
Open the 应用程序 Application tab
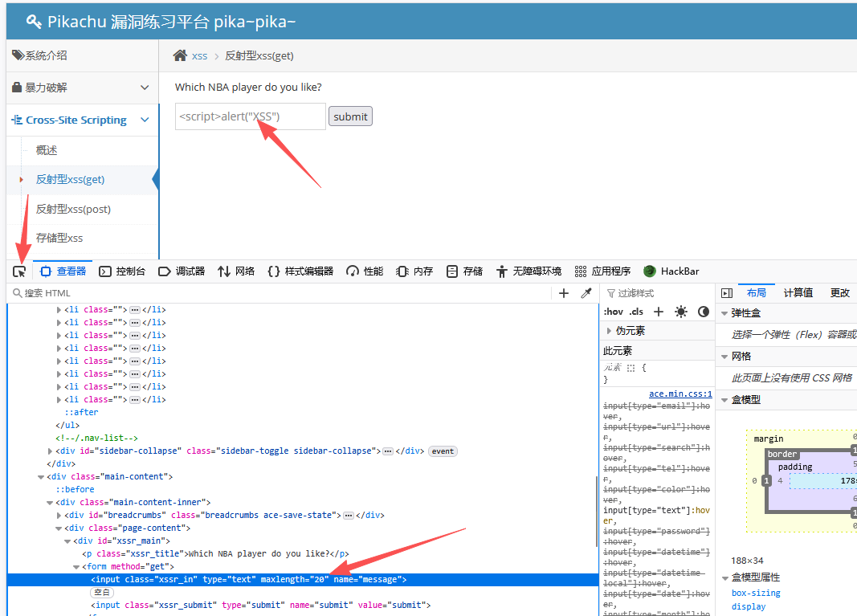click(x=602, y=271)
